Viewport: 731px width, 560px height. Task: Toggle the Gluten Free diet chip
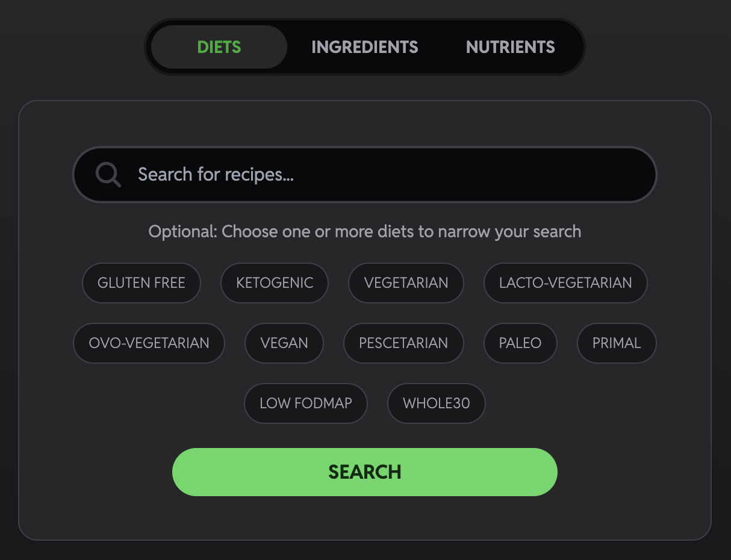click(142, 283)
